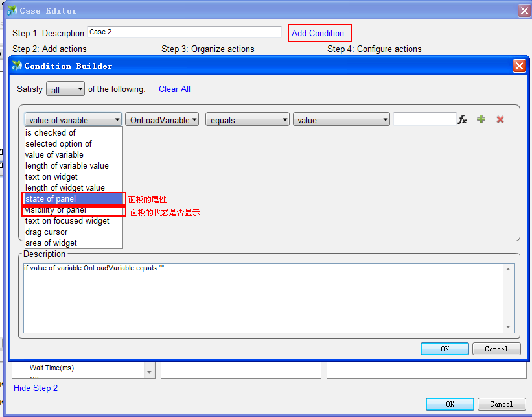Pick 'text on widget' option

tap(74, 176)
